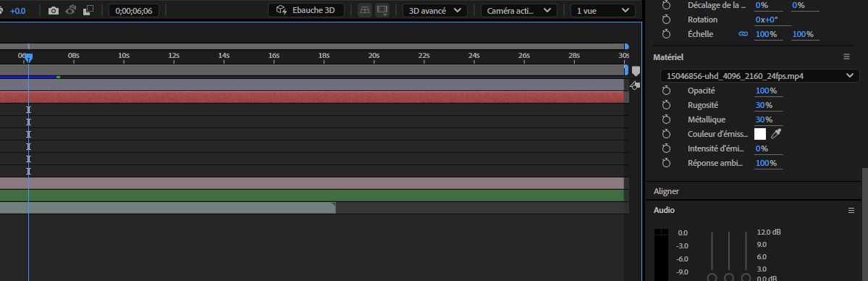Toggle the Ebauche 3D button

point(306,10)
